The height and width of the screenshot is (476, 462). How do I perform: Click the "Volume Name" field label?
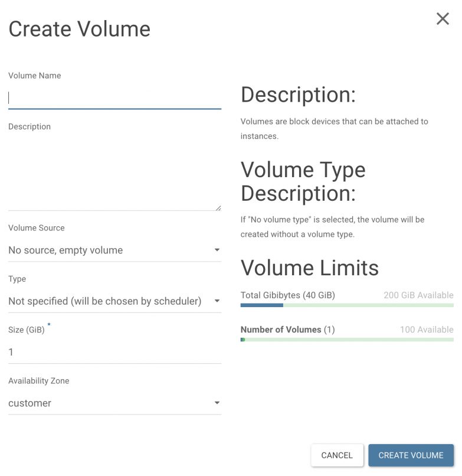pyautogui.click(x=35, y=76)
